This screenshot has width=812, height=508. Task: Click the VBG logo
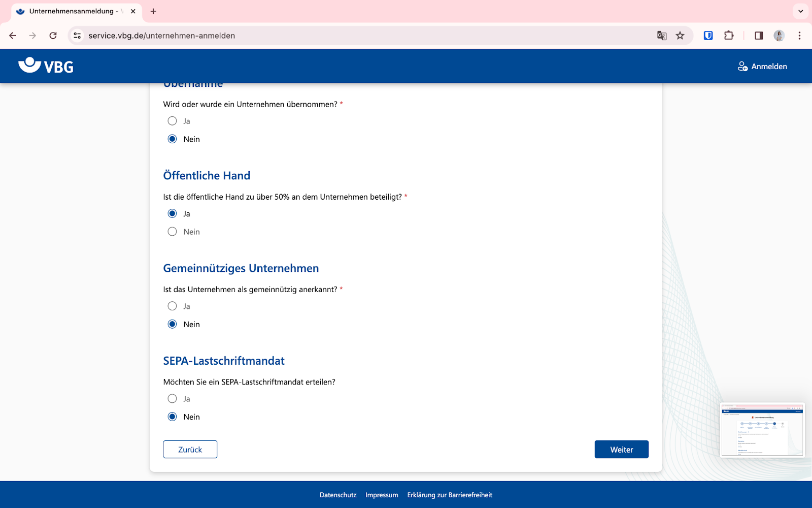[x=46, y=66]
